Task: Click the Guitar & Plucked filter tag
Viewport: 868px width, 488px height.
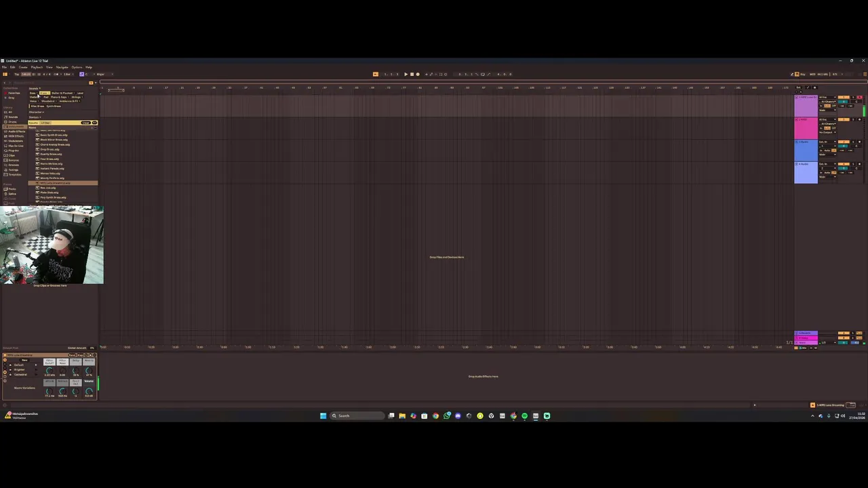Action: 64,93
